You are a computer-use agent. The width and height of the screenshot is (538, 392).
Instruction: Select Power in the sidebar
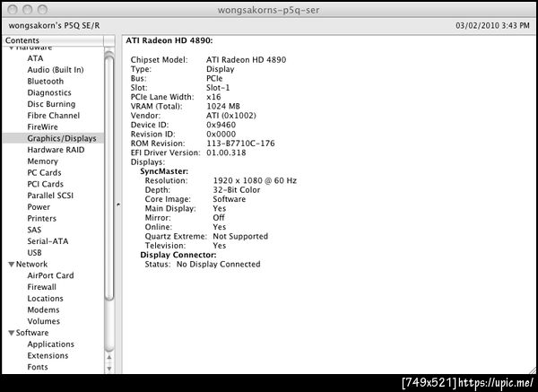pyautogui.click(x=39, y=207)
